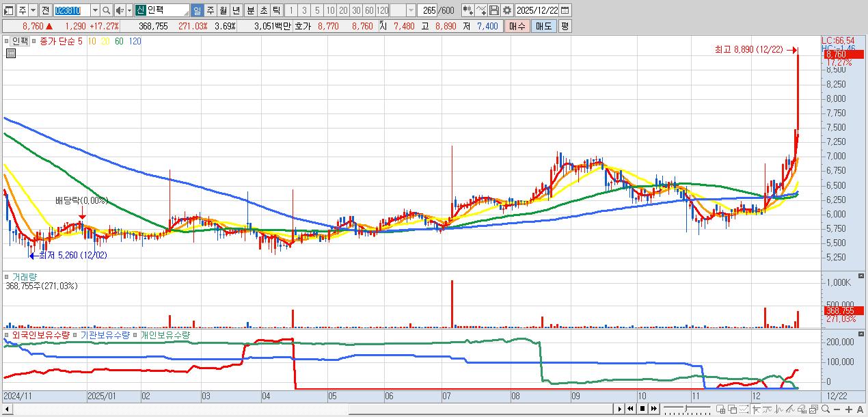Click the stock code input field 023810

click(x=72, y=10)
